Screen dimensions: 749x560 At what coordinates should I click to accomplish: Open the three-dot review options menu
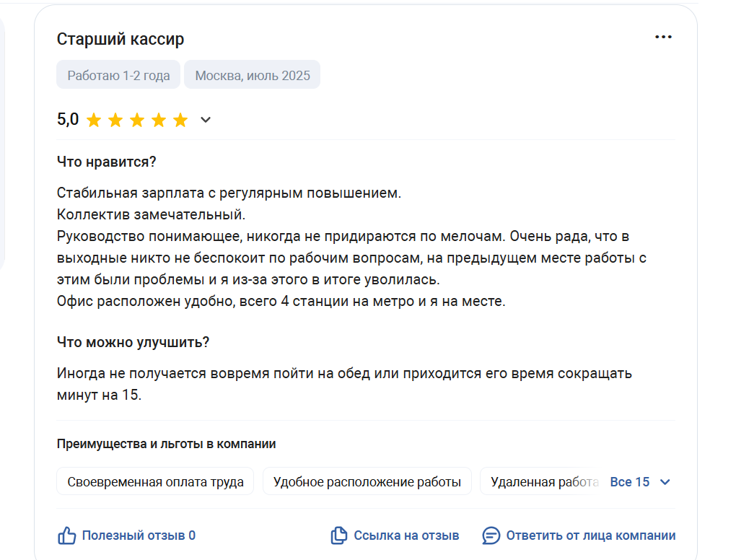[x=663, y=38]
